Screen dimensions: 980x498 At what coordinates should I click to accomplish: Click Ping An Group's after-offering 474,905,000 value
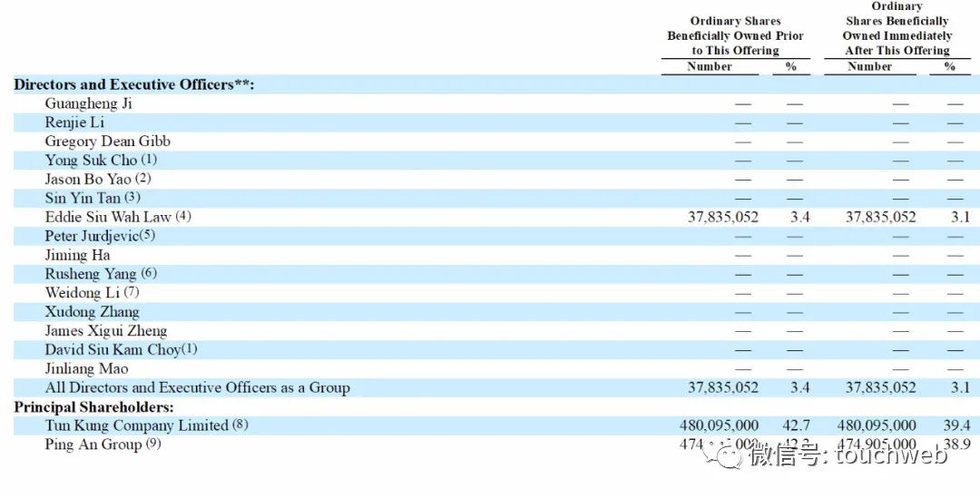click(x=877, y=444)
